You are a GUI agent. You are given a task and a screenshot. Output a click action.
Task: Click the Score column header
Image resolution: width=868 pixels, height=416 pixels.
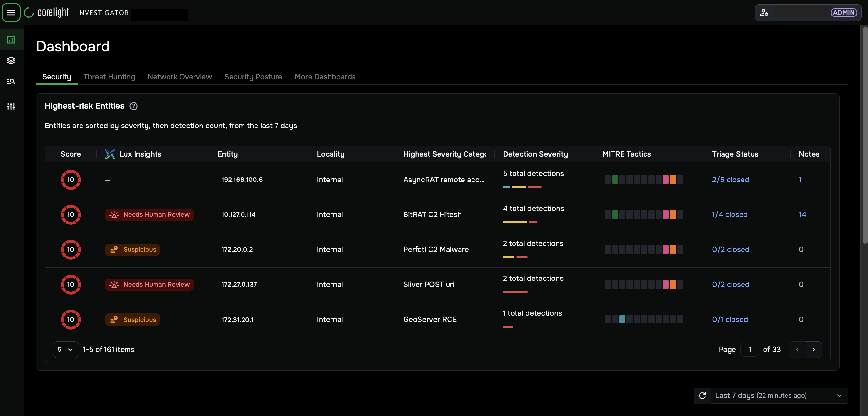point(71,154)
